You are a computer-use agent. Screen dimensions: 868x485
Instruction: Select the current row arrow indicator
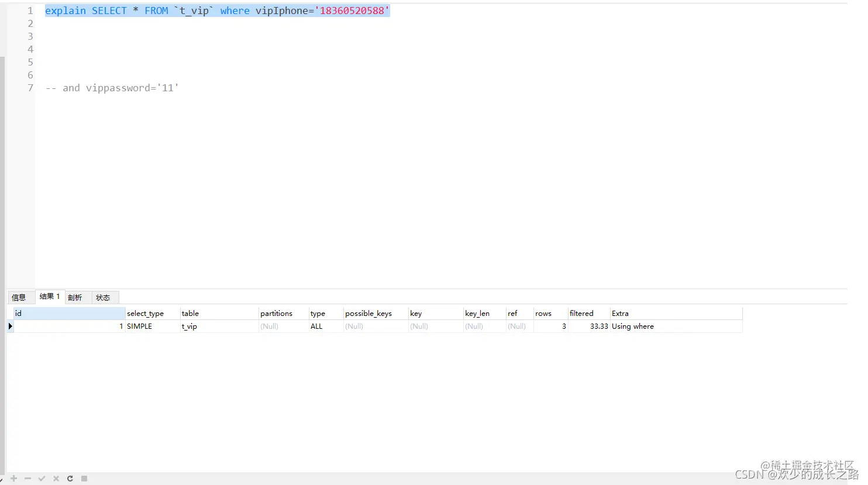[x=10, y=326]
